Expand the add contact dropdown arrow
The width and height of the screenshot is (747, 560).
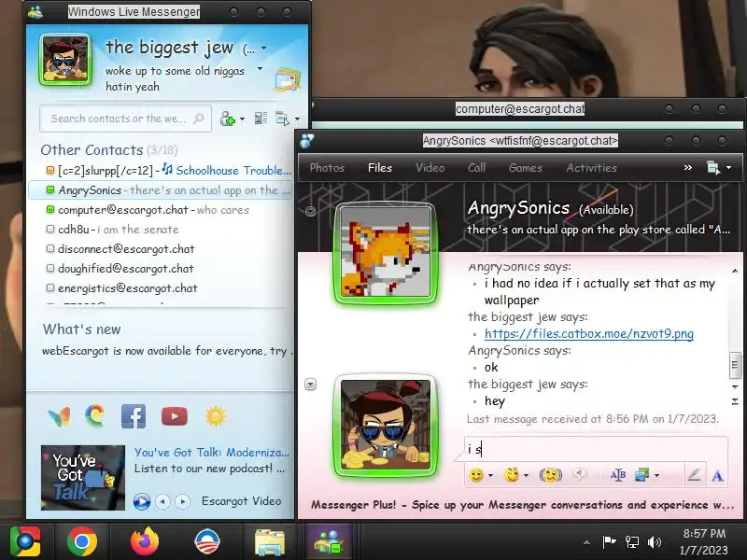coord(243,119)
